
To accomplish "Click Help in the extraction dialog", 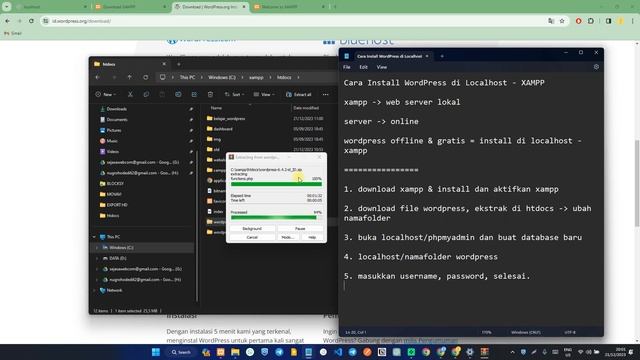I will click(x=312, y=237).
